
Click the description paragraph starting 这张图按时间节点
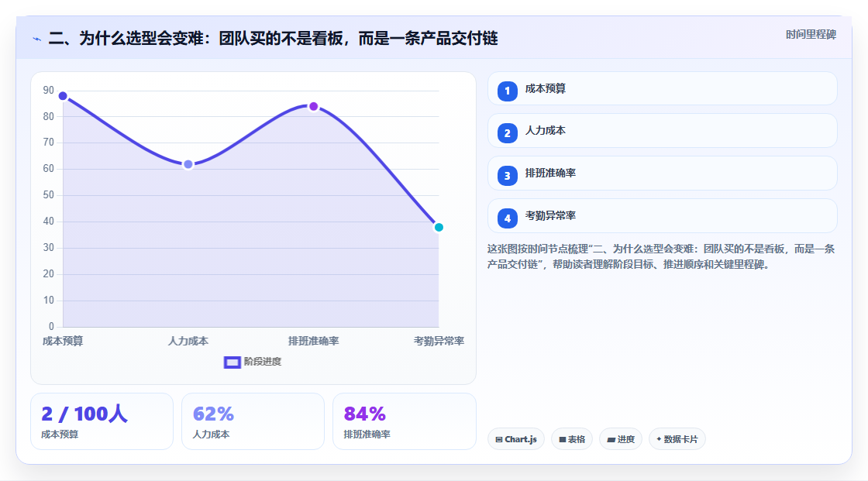click(661, 256)
